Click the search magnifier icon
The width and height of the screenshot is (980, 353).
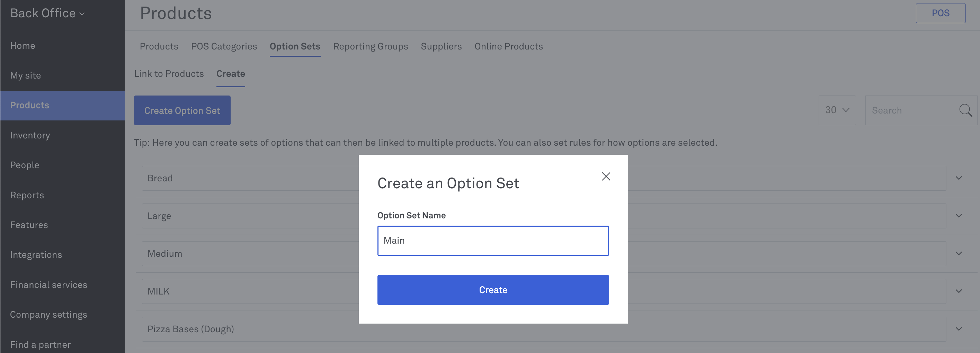pos(965,110)
